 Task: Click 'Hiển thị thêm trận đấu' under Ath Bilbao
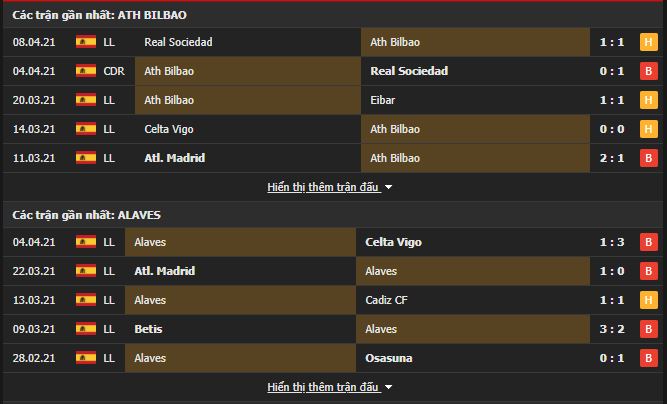[324, 187]
